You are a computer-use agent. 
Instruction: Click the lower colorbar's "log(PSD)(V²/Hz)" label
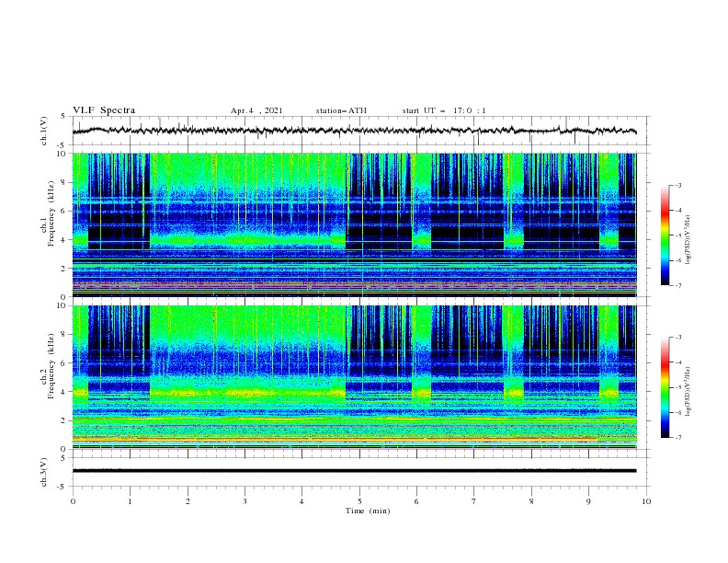(x=688, y=391)
